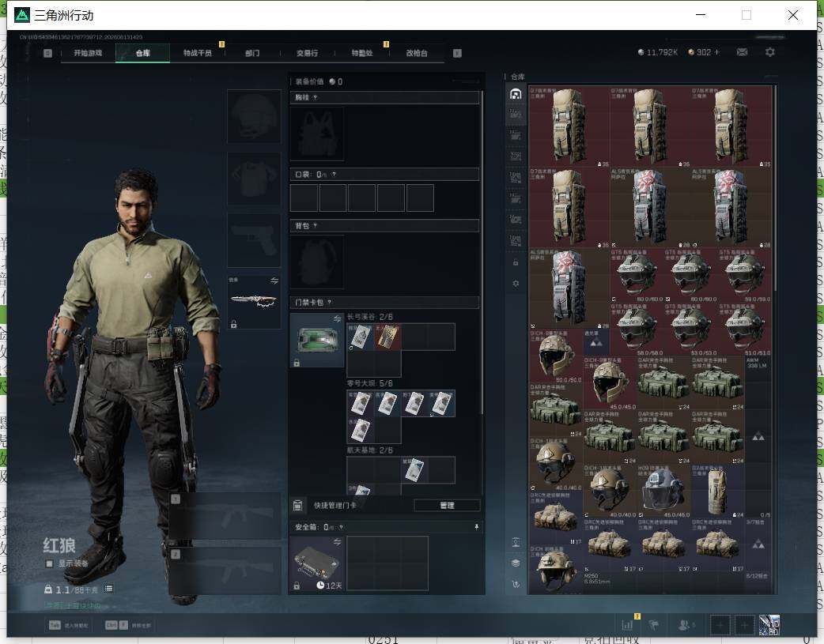Open the 开始游戏 tab
The image size is (824, 644).
(x=88, y=53)
